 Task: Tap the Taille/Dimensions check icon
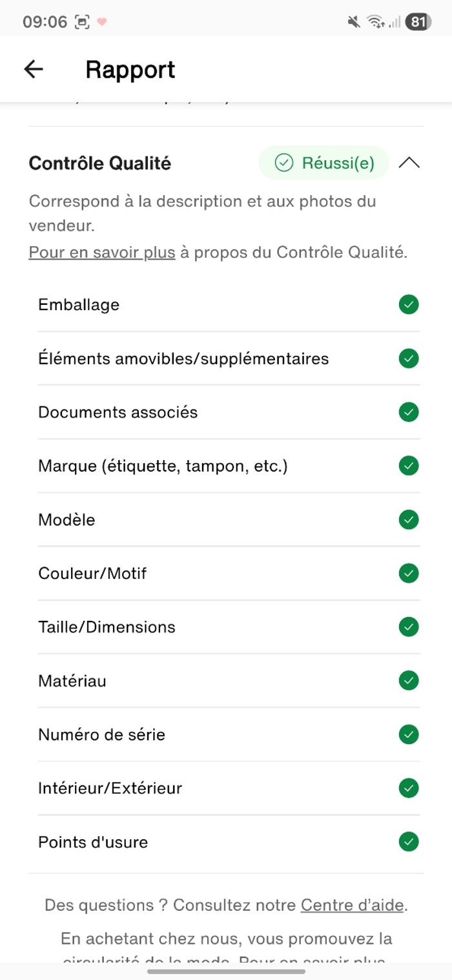click(409, 627)
